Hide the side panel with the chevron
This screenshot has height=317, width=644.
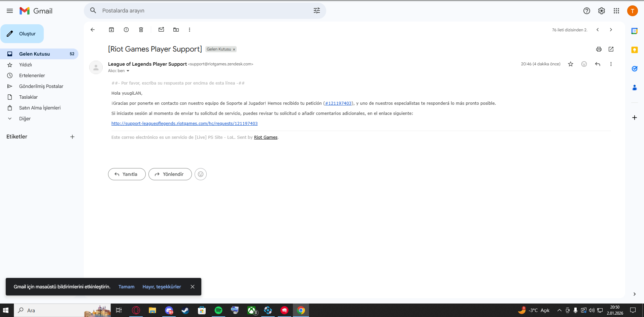(635, 294)
